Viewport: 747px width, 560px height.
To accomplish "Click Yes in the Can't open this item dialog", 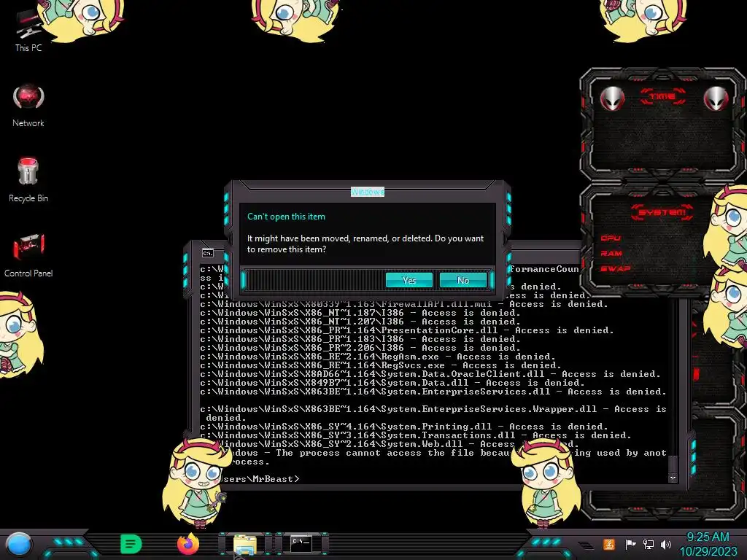I will [x=409, y=280].
